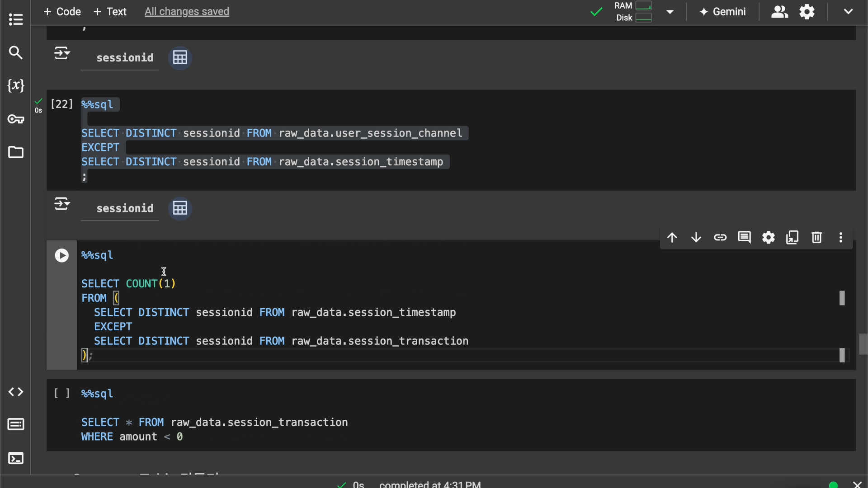Click the copy cell link icon
This screenshot has width=868, height=488.
(x=720, y=238)
